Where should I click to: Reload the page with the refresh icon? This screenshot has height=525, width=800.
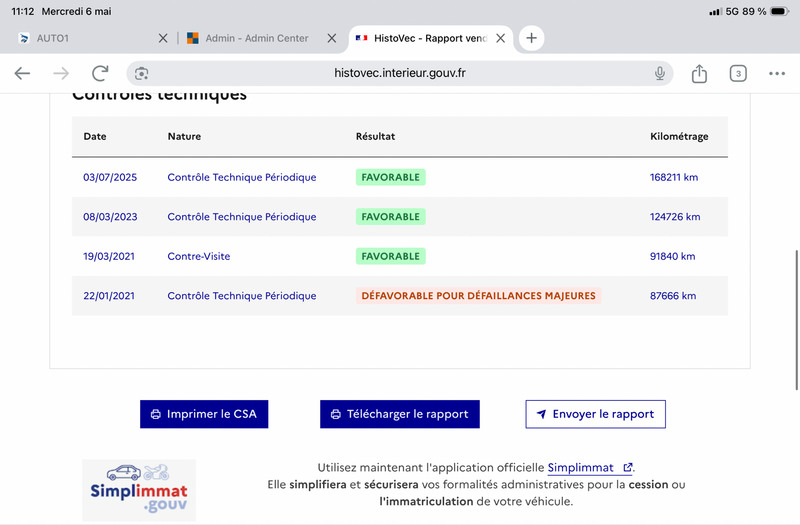(100, 73)
